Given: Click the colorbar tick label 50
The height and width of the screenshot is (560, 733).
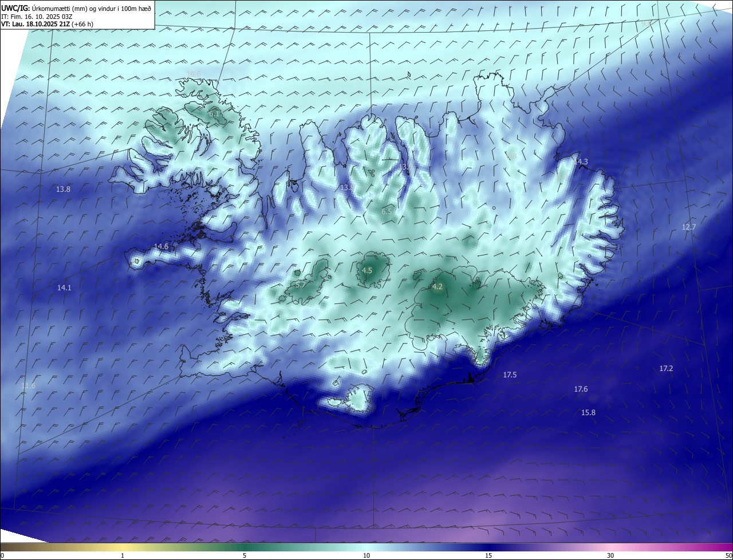Looking at the screenshot, I should click(x=728, y=556).
